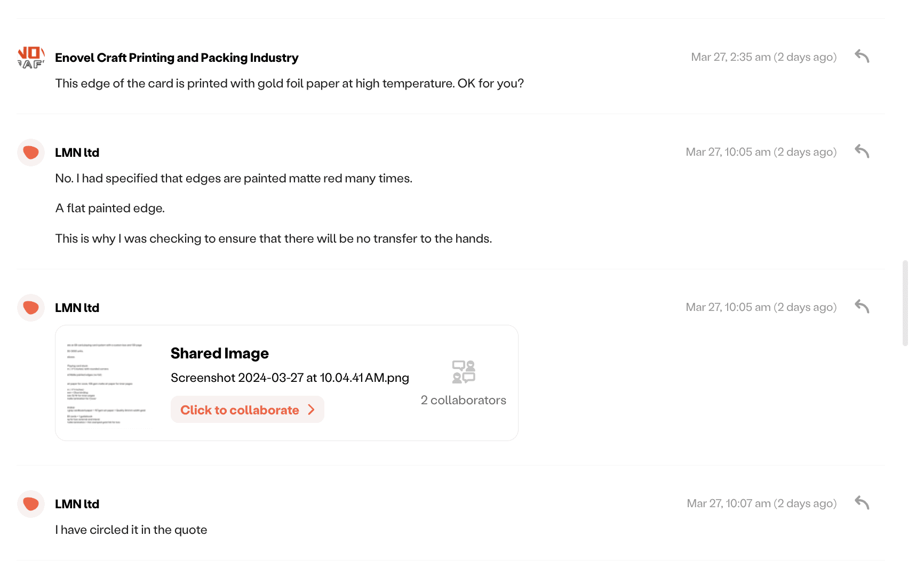Reply to Enovel Craft's gold foil message
Image resolution: width=924 pixels, height=576 pixels.
862,57
